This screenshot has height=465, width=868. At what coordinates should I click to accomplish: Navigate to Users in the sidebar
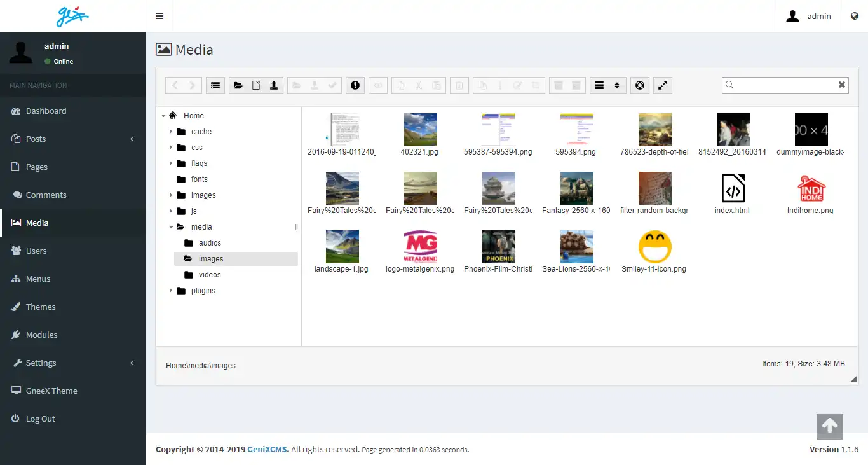click(x=73, y=251)
